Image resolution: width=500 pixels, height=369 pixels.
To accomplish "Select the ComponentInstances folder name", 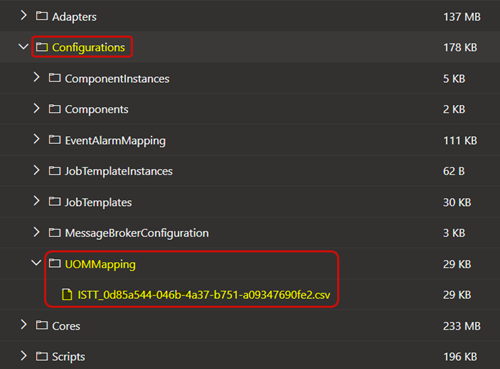I will tap(117, 79).
